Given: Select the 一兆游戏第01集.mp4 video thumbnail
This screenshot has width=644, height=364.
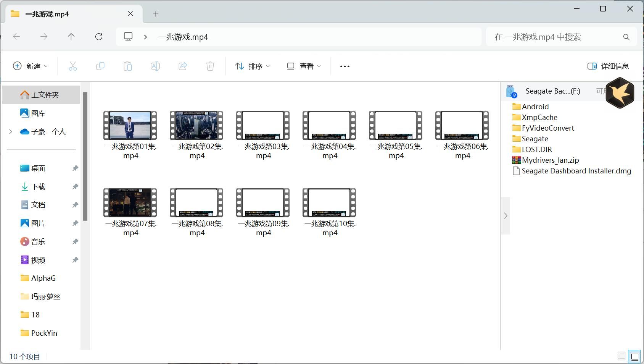Looking at the screenshot, I should coord(130,126).
